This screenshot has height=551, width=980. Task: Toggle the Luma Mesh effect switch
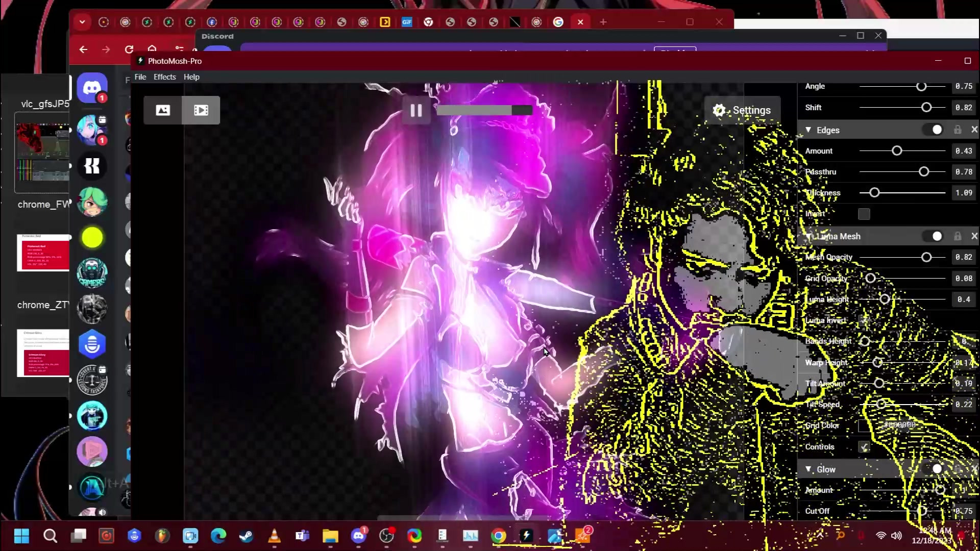(x=933, y=236)
